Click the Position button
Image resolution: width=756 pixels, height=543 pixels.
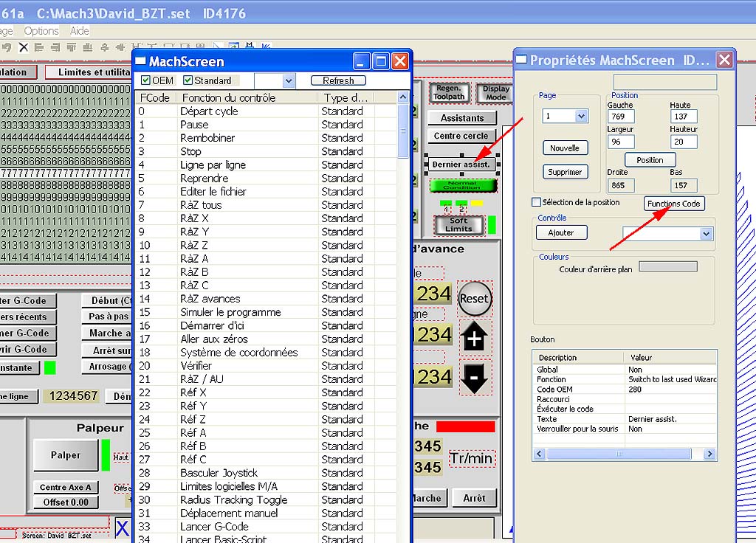tap(650, 160)
